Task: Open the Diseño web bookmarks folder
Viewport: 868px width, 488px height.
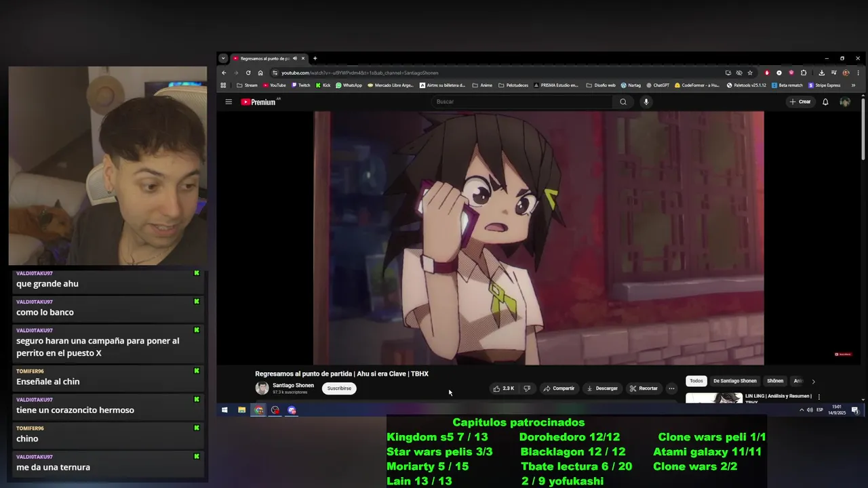Action: pos(600,85)
